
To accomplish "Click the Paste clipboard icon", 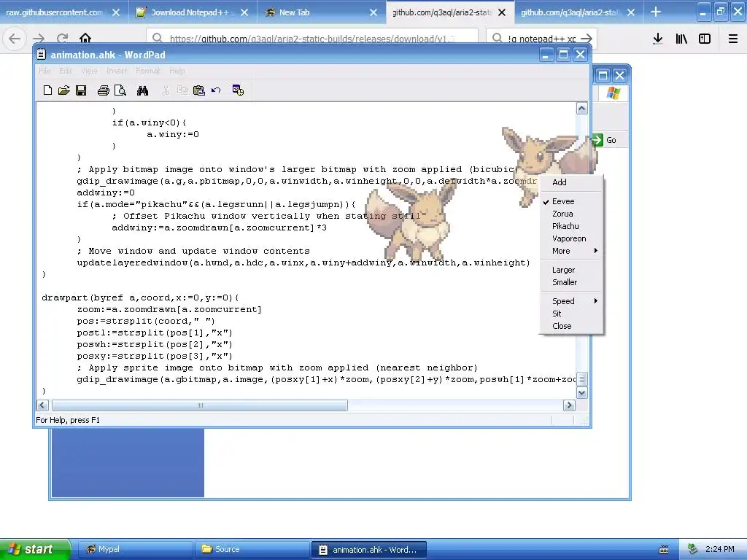I will (198, 90).
